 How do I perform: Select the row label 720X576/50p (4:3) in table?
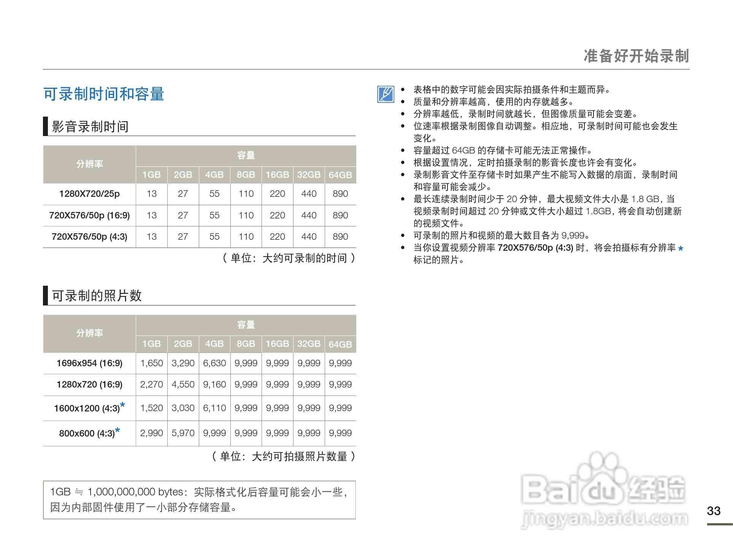(x=89, y=237)
